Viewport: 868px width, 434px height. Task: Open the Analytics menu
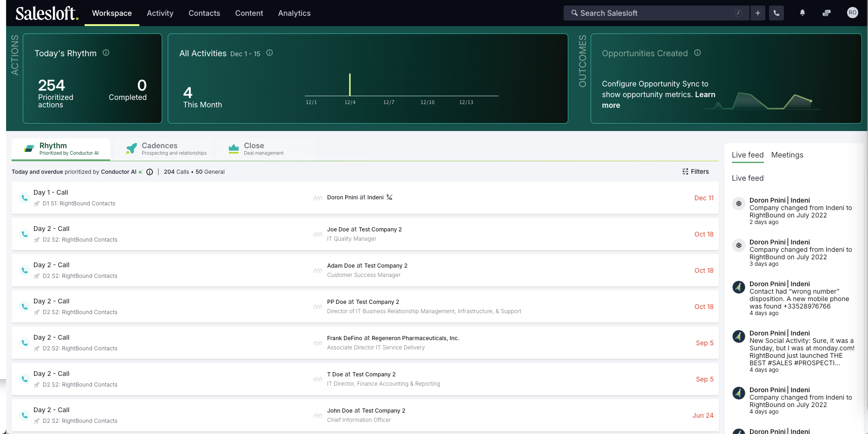coord(294,13)
